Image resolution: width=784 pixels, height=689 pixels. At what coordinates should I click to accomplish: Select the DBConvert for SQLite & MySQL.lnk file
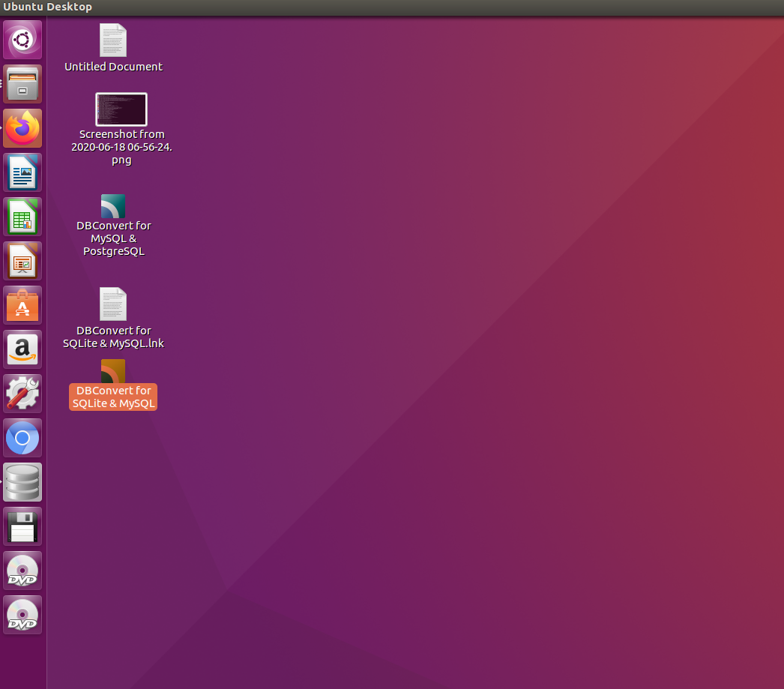coord(113,318)
